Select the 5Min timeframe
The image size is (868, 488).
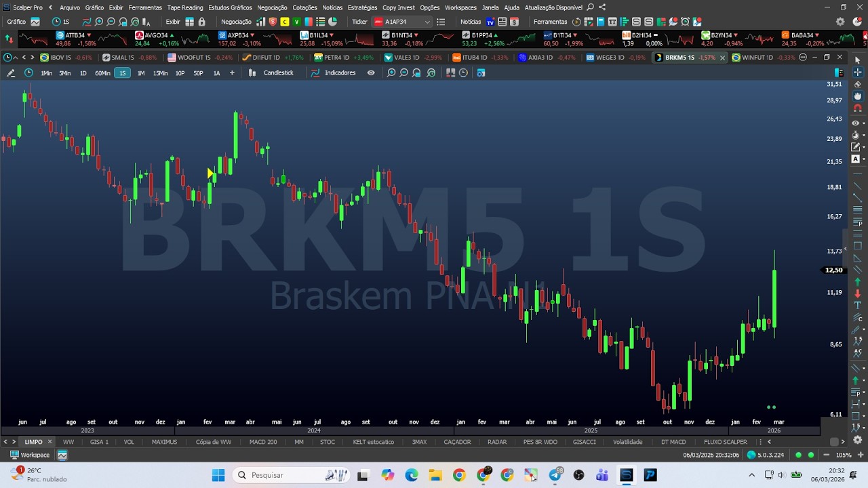tap(64, 73)
